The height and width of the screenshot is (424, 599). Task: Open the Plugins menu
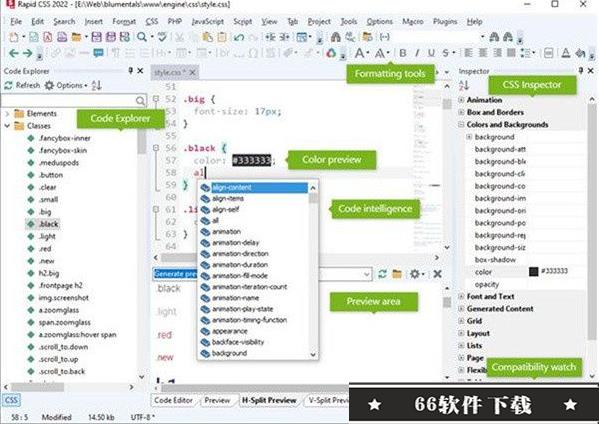click(x=445, y=21)
